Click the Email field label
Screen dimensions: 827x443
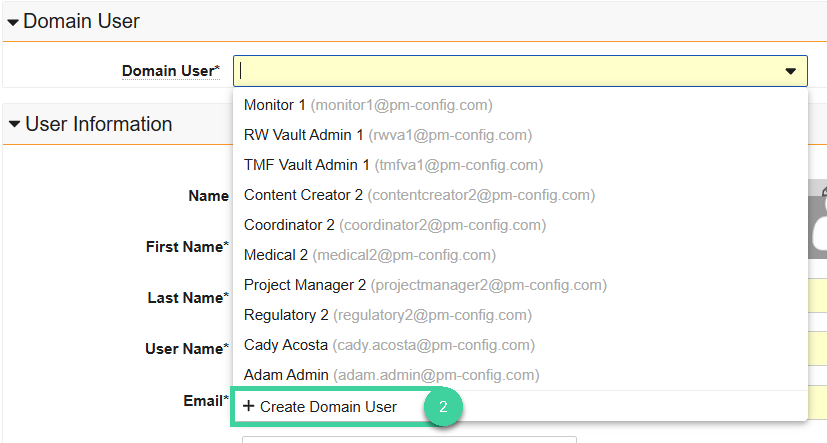[x=206, y=401]
